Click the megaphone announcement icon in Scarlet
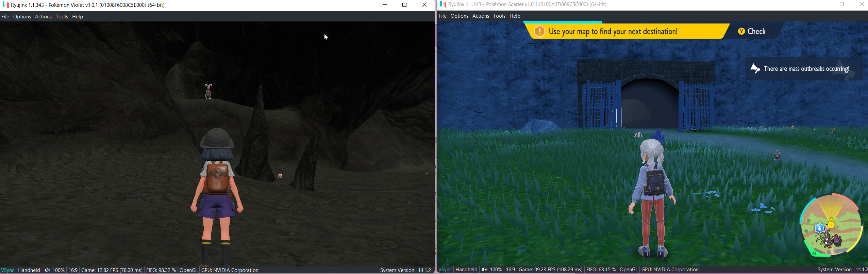The width and height of the screenshot is (868, 274). [x=755, y=68]
